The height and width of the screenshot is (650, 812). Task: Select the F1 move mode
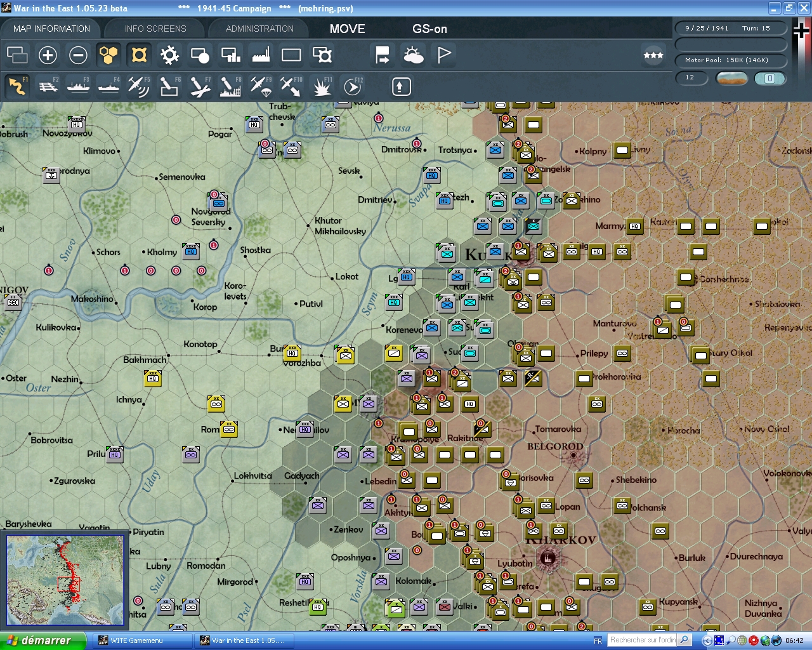17,86
